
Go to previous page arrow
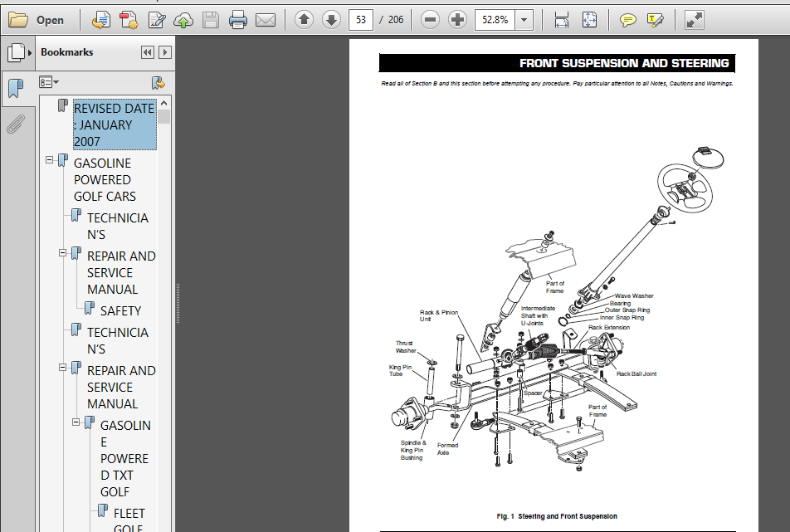coord(304,20)
